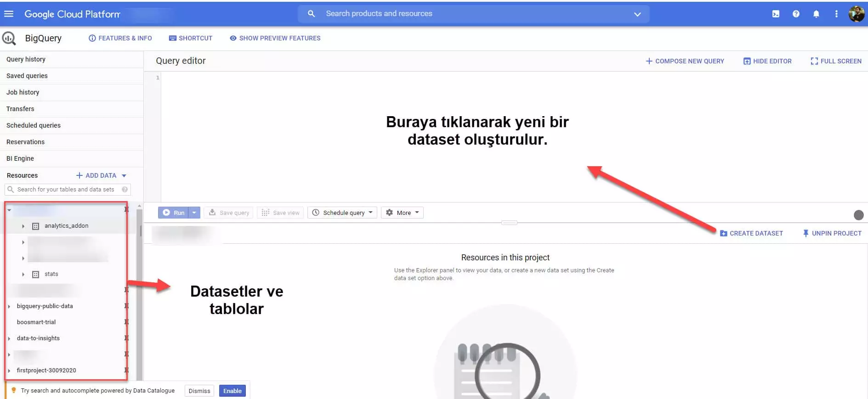Expand the analytics_addon dataset
868x399 pixels.
[x=23, y=226]
